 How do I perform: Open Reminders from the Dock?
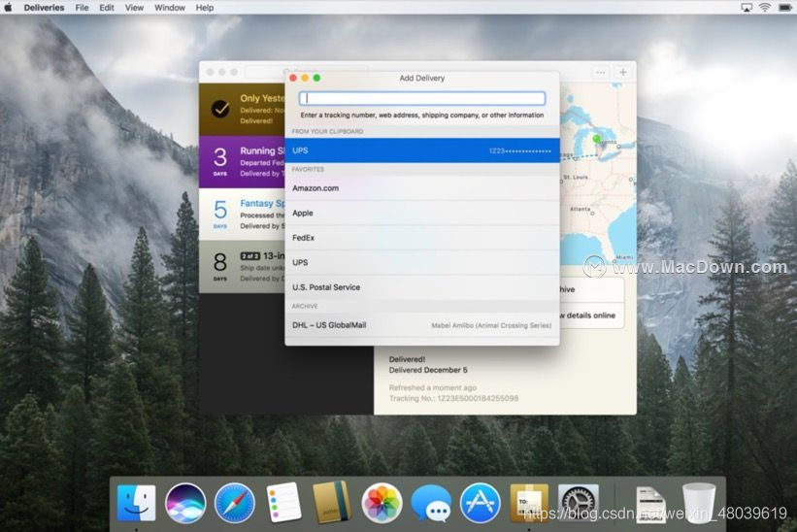(283, 503)
